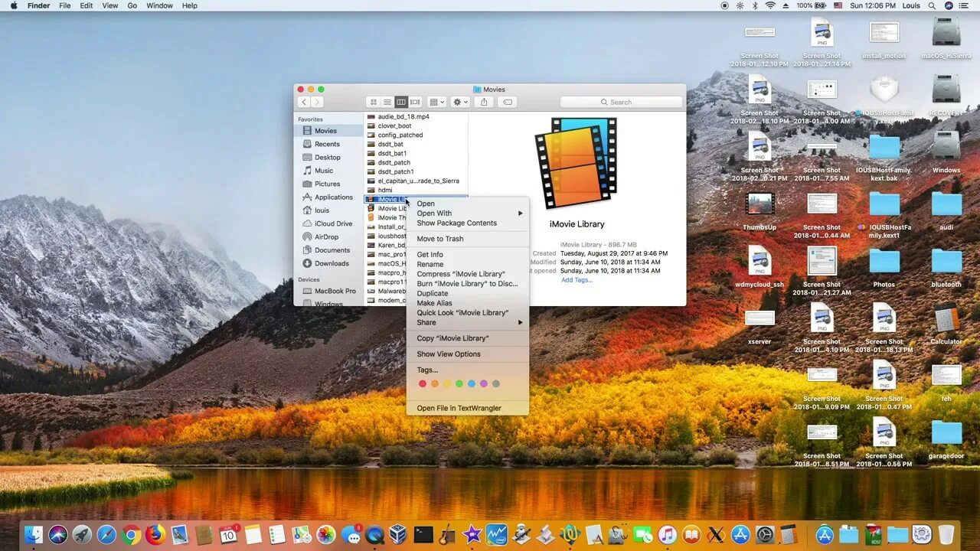The image size is (980, 551).
Task: Open Firefox from the Dock
Action: (155, 534)
